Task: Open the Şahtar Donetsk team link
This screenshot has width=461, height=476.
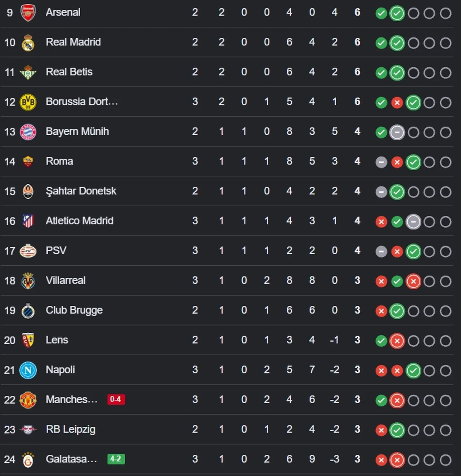Action: point(81,191)
